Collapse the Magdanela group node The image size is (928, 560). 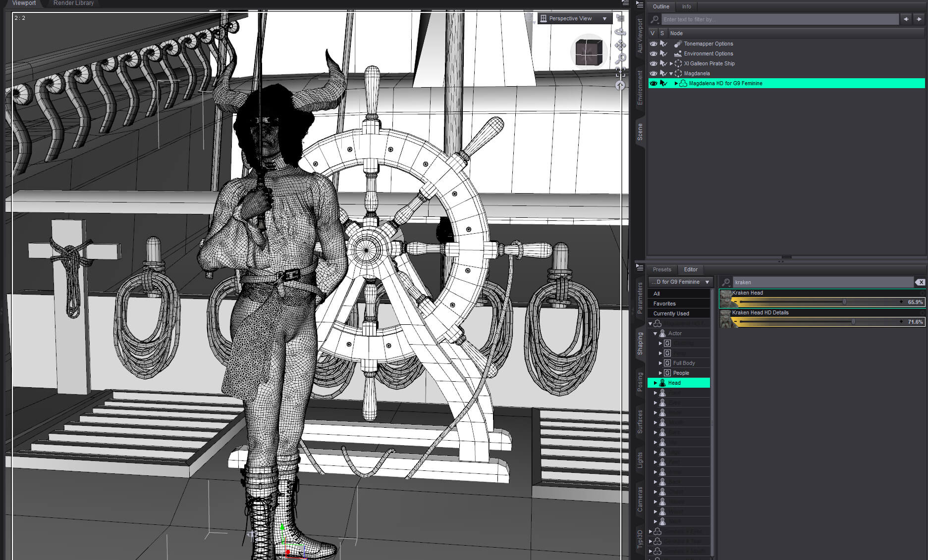[671, 73]
